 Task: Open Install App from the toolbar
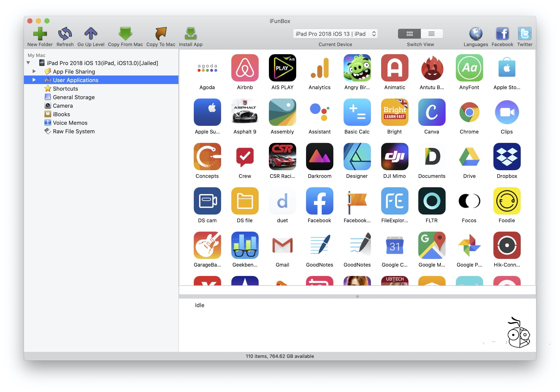pos(191,34)
